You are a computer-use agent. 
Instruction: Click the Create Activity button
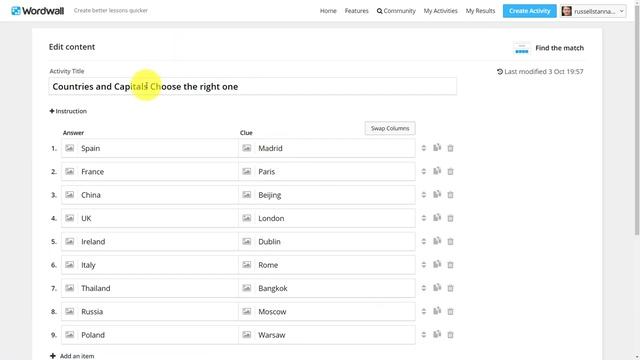[x=529, y=11]
